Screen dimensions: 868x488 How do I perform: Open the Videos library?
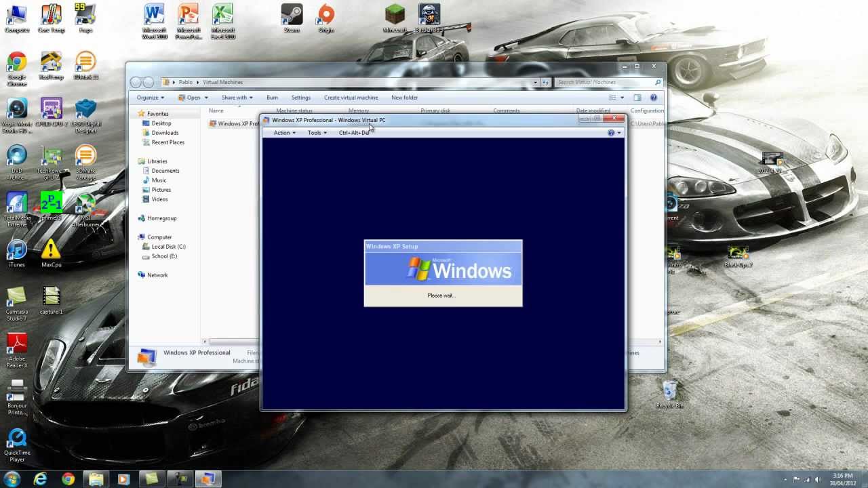point(159,199)
